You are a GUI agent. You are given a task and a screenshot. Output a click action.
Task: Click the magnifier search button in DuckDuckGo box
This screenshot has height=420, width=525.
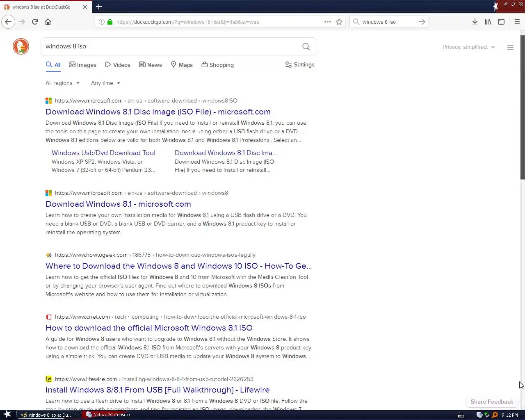306,46
